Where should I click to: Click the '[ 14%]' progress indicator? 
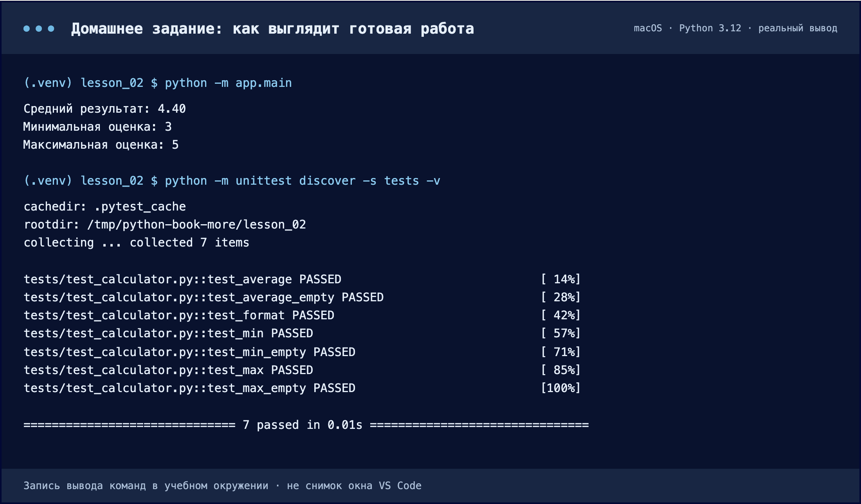pyautogui.click(x=560, y=279)
